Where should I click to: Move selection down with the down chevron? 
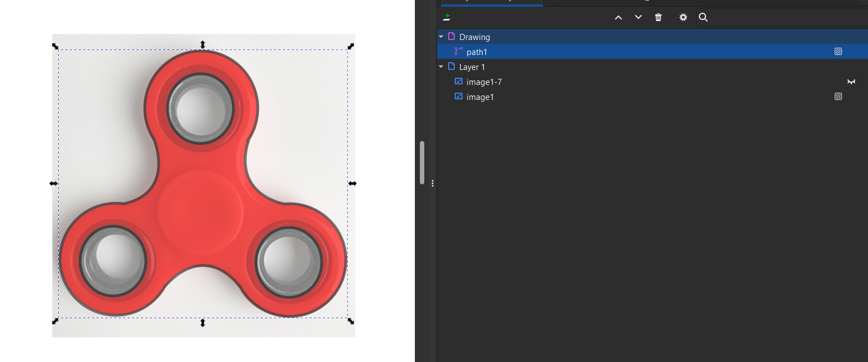[638, 17]
